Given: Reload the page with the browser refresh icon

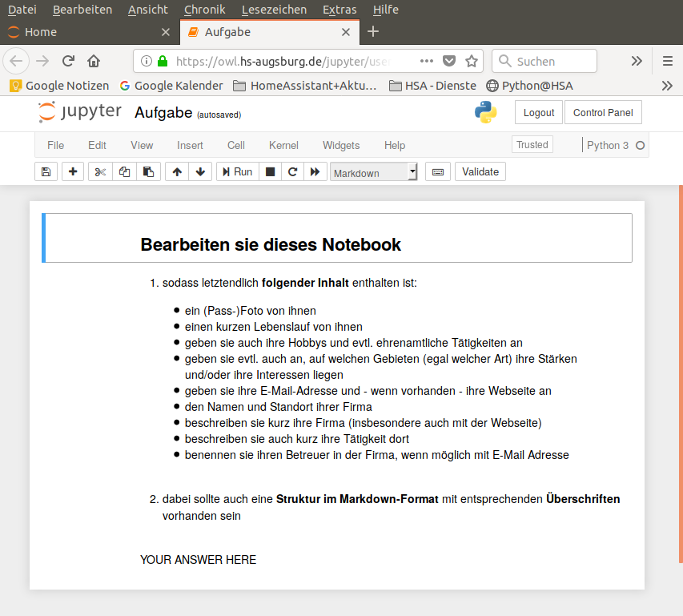Looking at the screenshot, I should coord(68,61).
